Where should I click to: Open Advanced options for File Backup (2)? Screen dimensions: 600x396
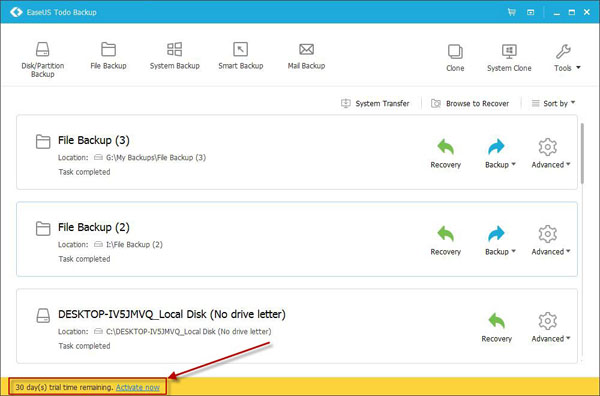551,240
